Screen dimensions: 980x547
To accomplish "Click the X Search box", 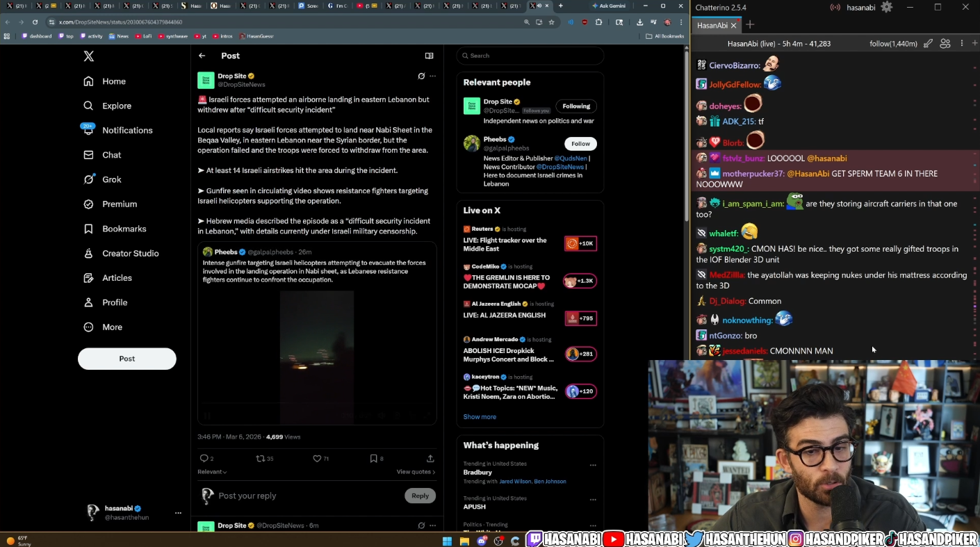I will 530,56.
